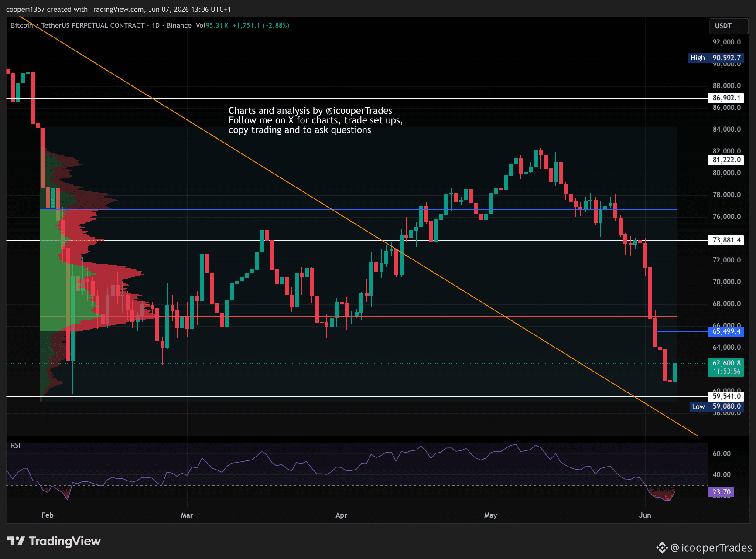Screen dimensions: 756x559
Task: Click the May date axis label
Action: pos(491,515)
